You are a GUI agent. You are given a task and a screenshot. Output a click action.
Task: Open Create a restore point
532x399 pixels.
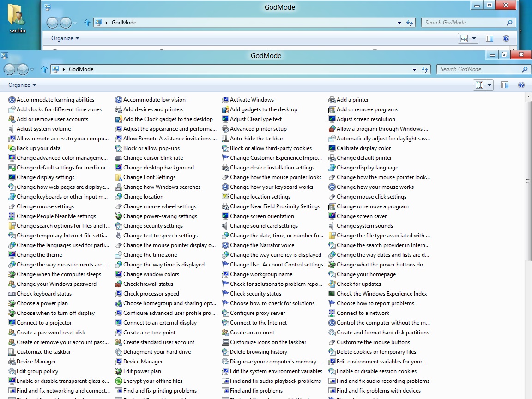[149, 332]
